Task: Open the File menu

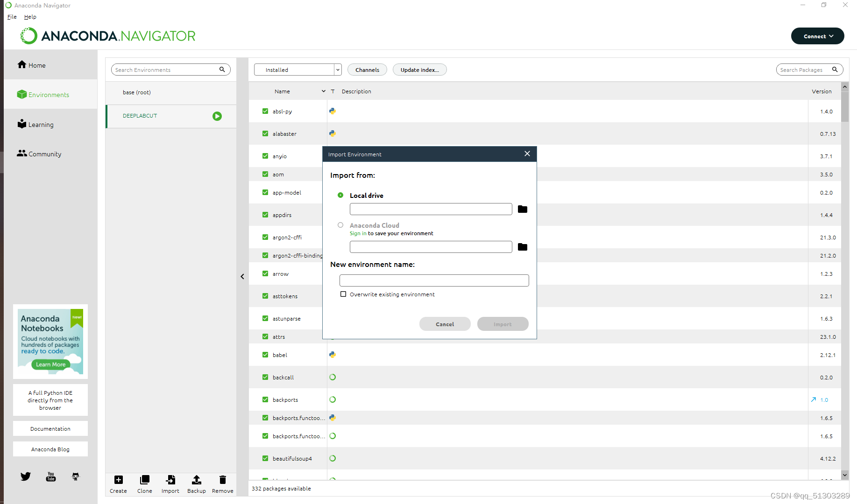Action: pos(12,17)
